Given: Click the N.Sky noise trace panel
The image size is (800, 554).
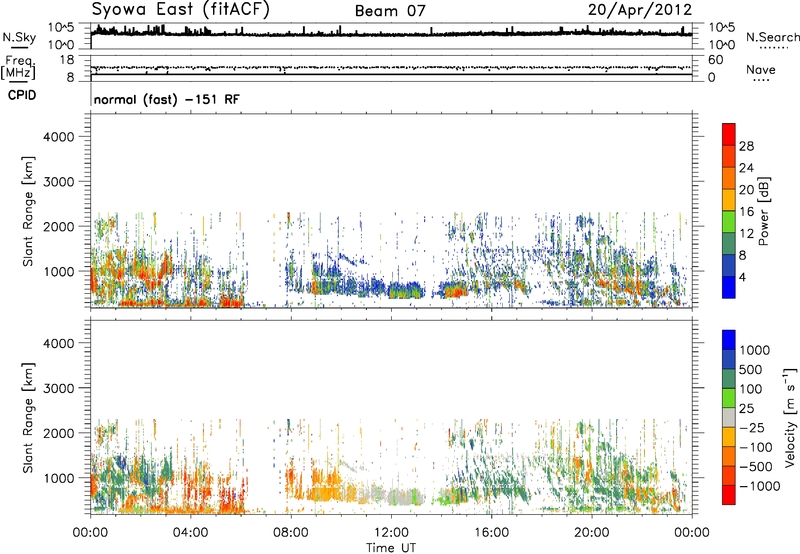Looking at the screenshot, I should 391,35.
